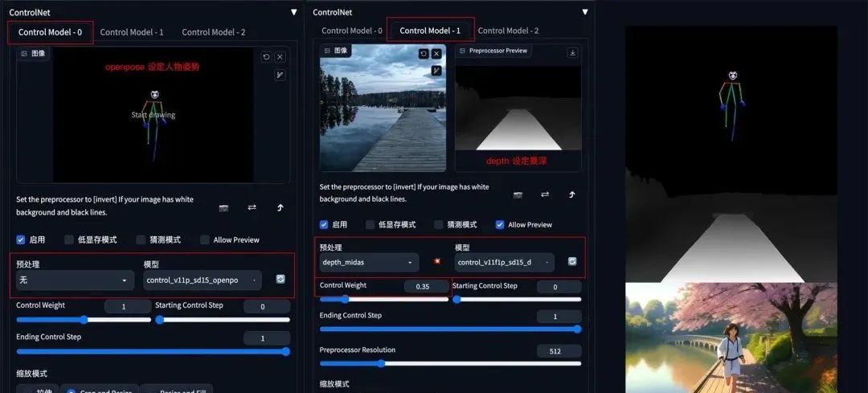Click mirror swap arrows in openpose panel
This screenshot has width=868, height=393.
tap(252, 207)
